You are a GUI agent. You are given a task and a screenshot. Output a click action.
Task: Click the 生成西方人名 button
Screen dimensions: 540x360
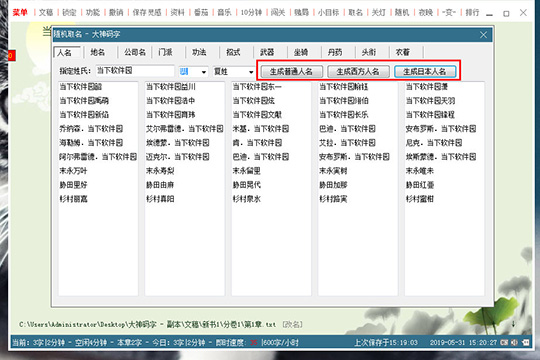click(358, 72)
